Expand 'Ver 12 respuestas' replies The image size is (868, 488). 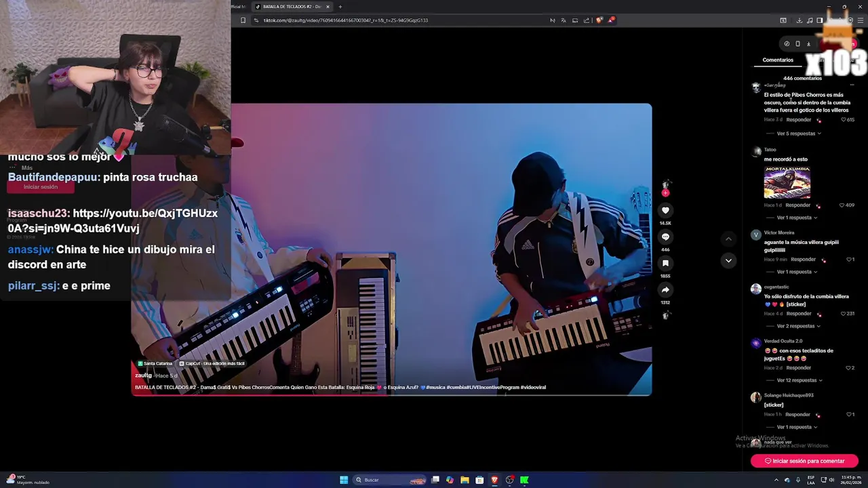(800, 380)
